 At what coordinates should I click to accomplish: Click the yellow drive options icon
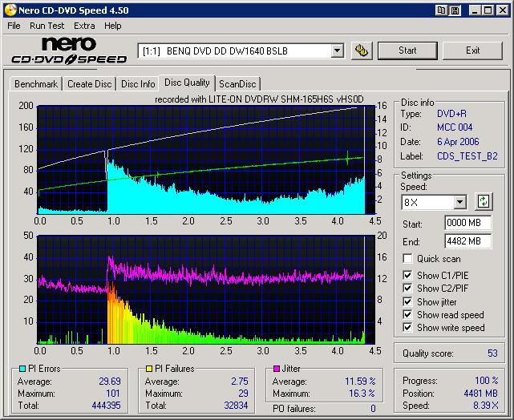(x=362, y=50)
